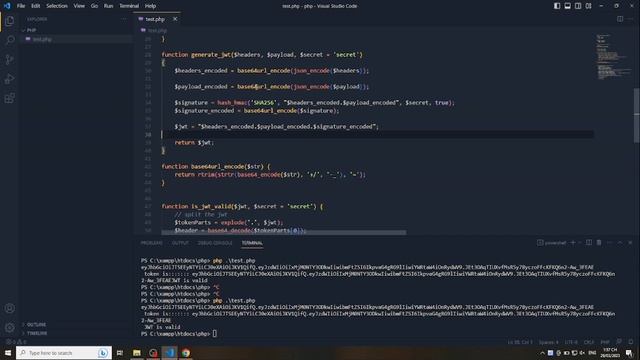Open Google Chrome from the taskbar
The width and height of the screenshot is (640, 360).
click(186, 353)
